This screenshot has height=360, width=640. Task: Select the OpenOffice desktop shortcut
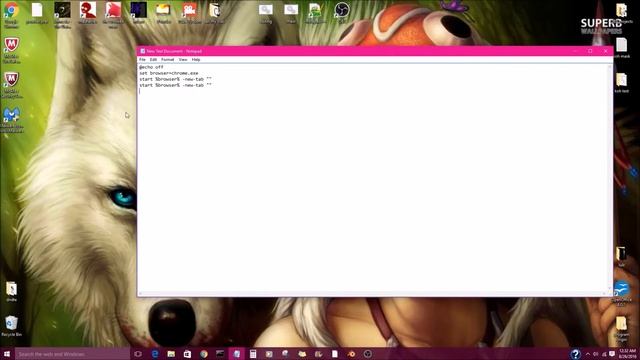(x=621, y=293)
